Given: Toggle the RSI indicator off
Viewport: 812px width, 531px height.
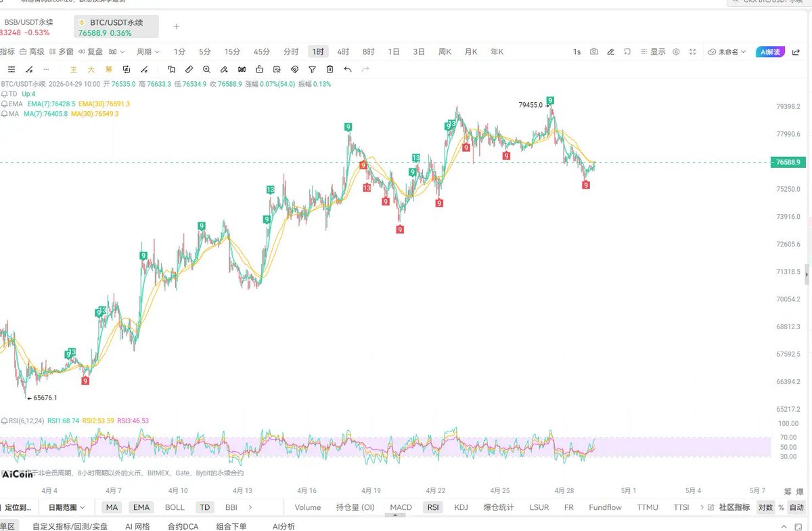Looking at the screenshot, I should [x=432, y=507].
